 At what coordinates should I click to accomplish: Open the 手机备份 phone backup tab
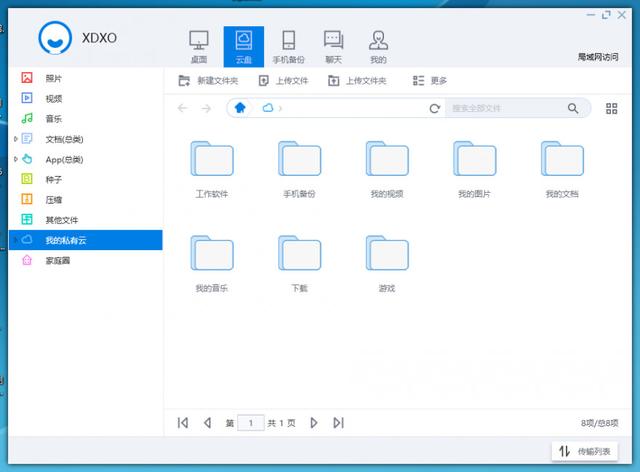pos(289,47)
